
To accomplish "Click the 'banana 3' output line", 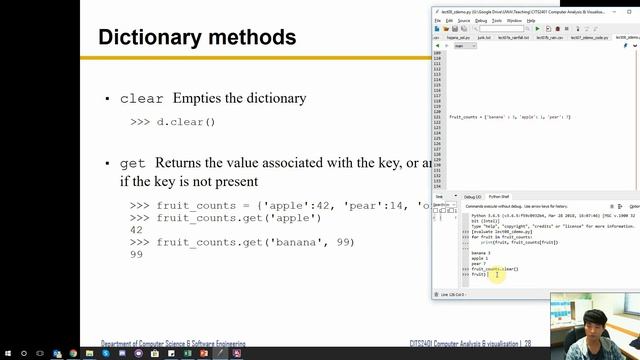I will (481, 253).
